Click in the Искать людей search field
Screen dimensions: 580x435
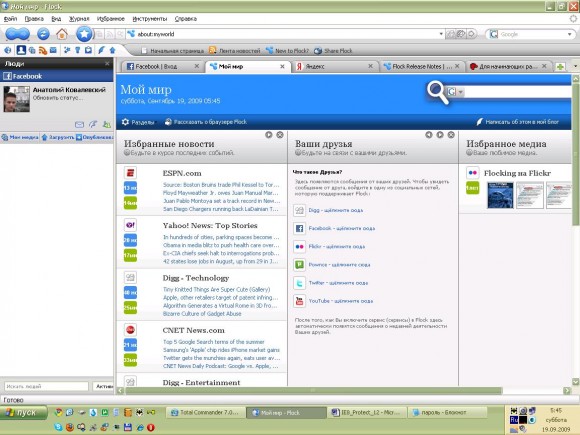pos(46,386)
